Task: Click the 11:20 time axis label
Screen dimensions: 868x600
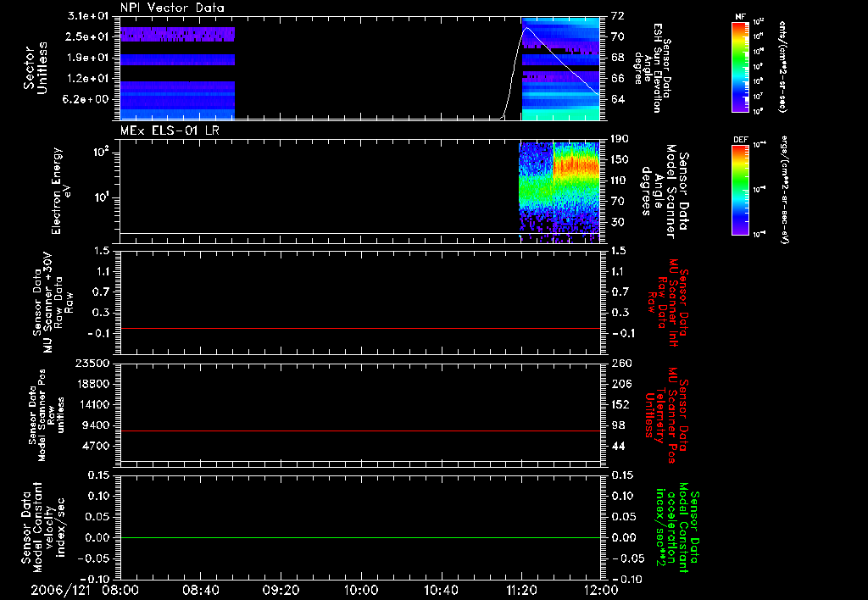Action: click(x=521, y=590)
